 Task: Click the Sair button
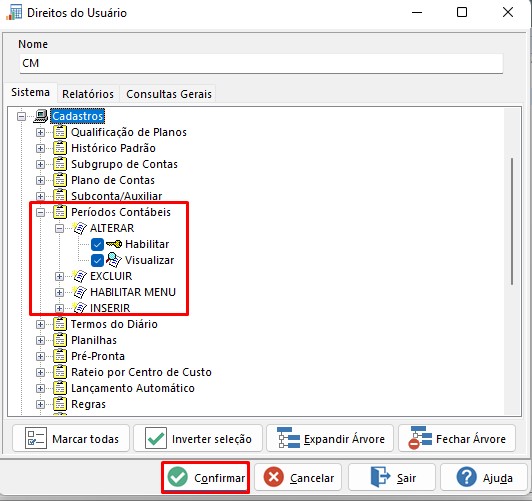392,477
